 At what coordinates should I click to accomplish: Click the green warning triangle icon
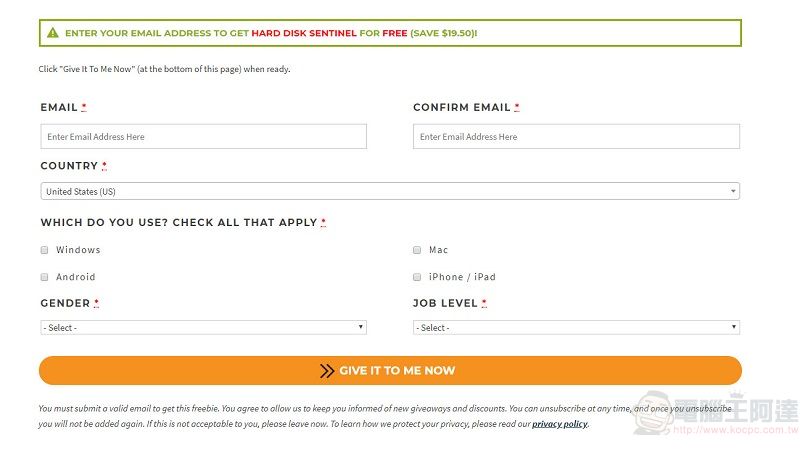[53, 33]
